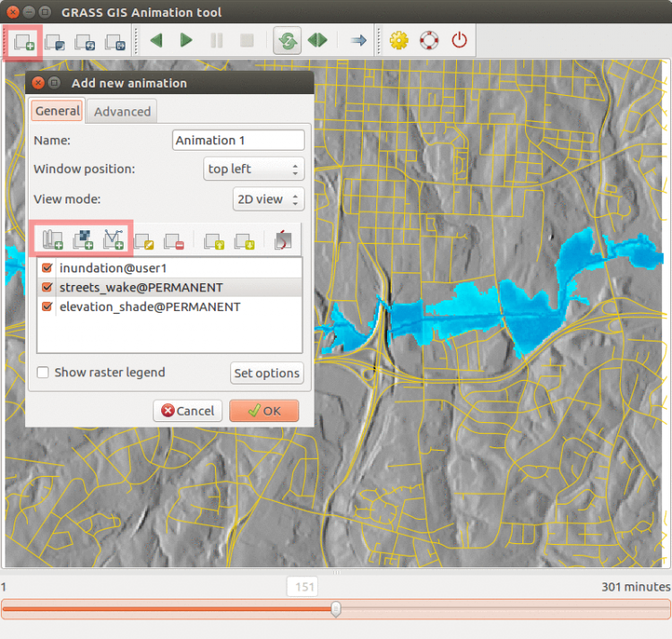Move selected layer down icon

[245, 241]
